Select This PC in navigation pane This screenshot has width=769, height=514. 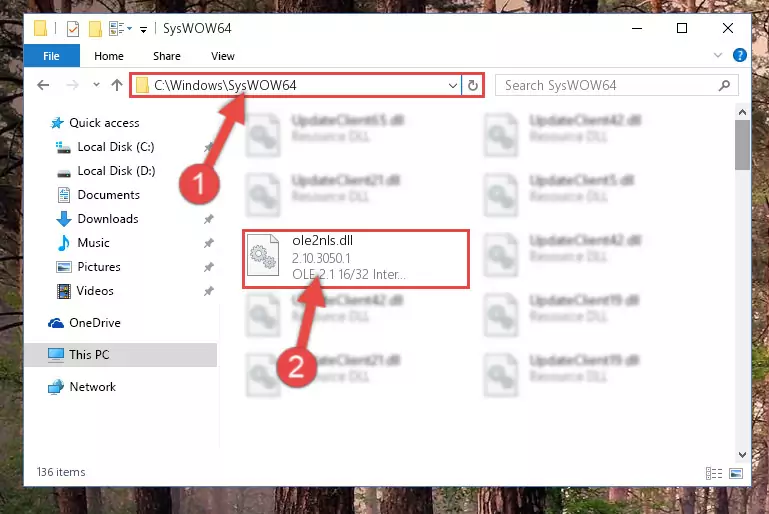coord(120,355)
